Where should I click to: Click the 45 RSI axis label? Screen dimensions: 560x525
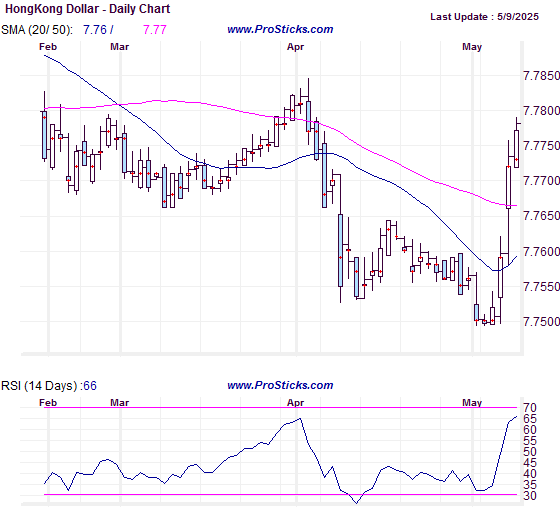530,463
